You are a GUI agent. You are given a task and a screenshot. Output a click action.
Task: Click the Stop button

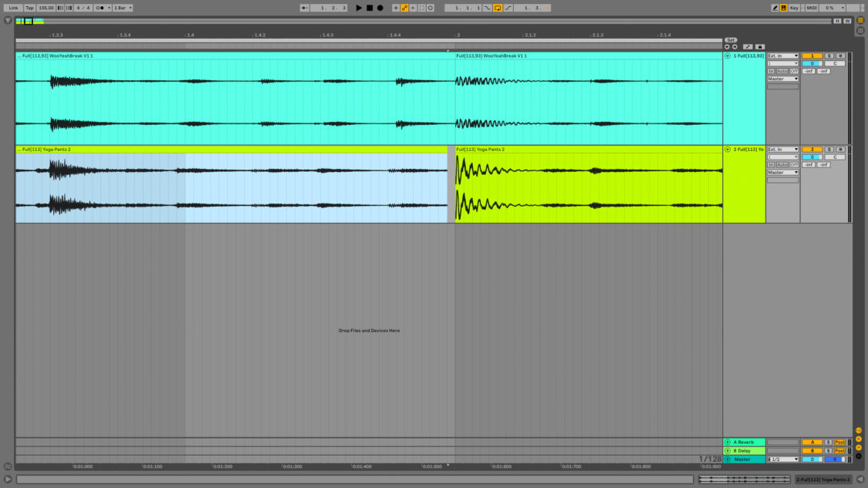point(369,7)
